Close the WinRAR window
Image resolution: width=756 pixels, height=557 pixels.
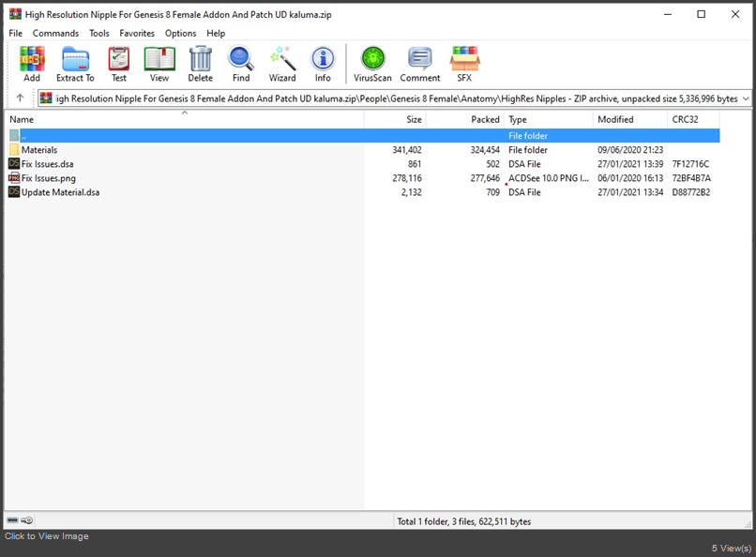(734, 14)
